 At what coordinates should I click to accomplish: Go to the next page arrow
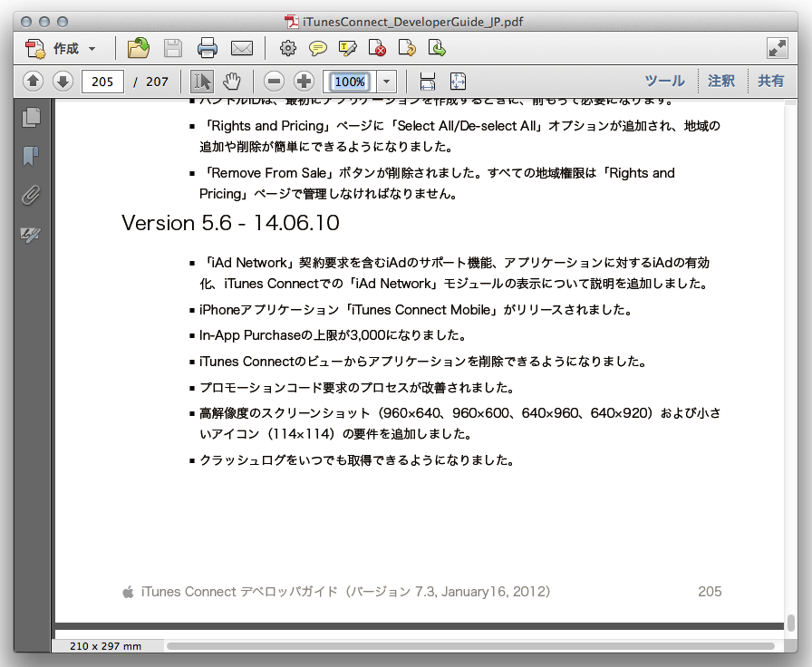63,82
